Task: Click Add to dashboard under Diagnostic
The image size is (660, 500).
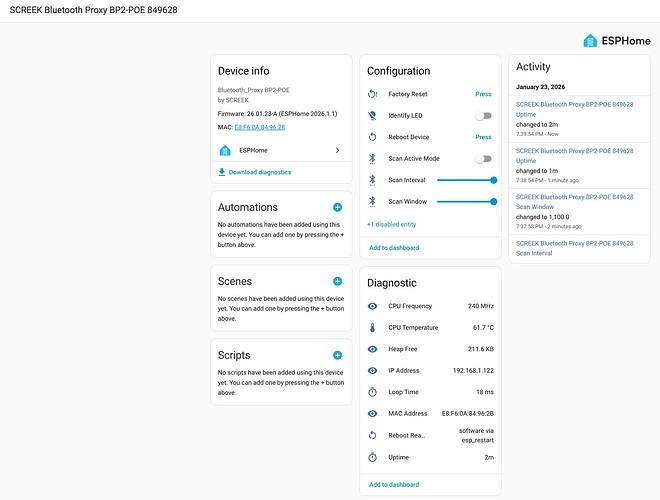Action: pyautogui.click(x=394, y=484)
